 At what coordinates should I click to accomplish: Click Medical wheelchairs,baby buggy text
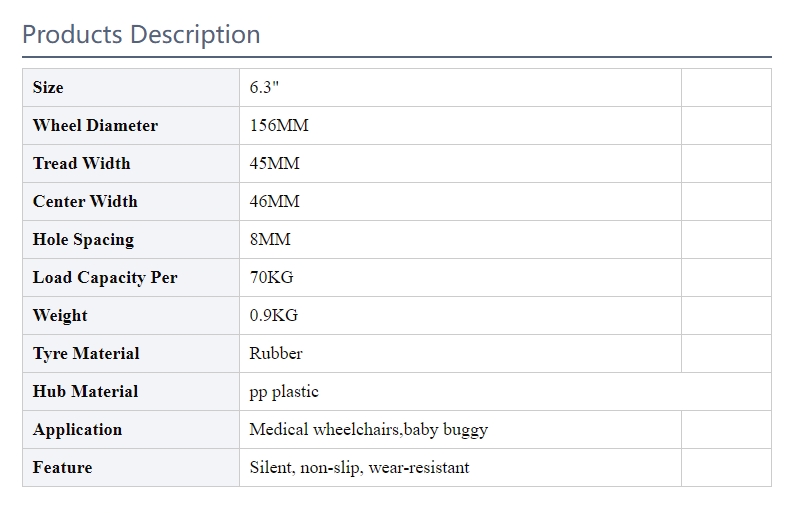369,430
